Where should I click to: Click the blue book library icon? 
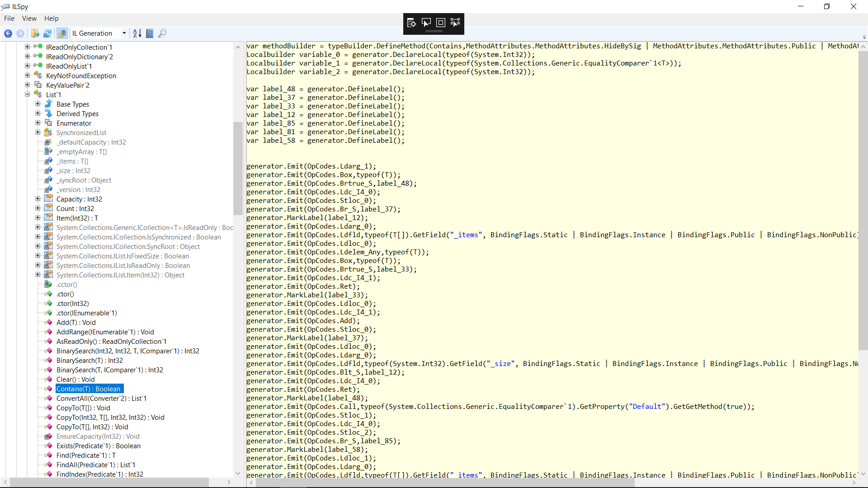[150, 33]
